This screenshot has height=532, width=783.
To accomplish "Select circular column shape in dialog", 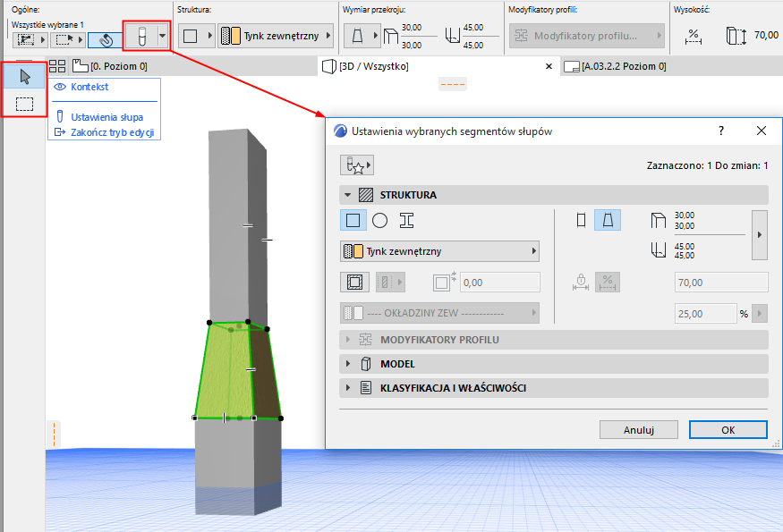I will (x=380, y=220).
